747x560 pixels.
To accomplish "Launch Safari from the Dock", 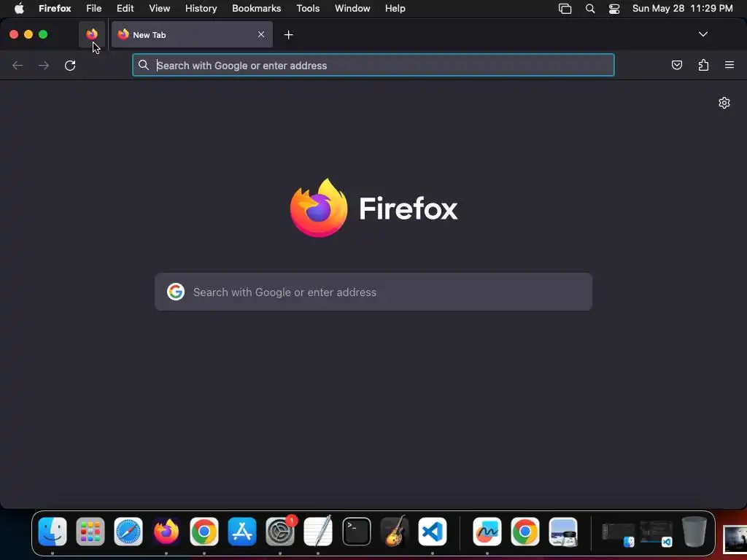I will (x=128, y=532).
